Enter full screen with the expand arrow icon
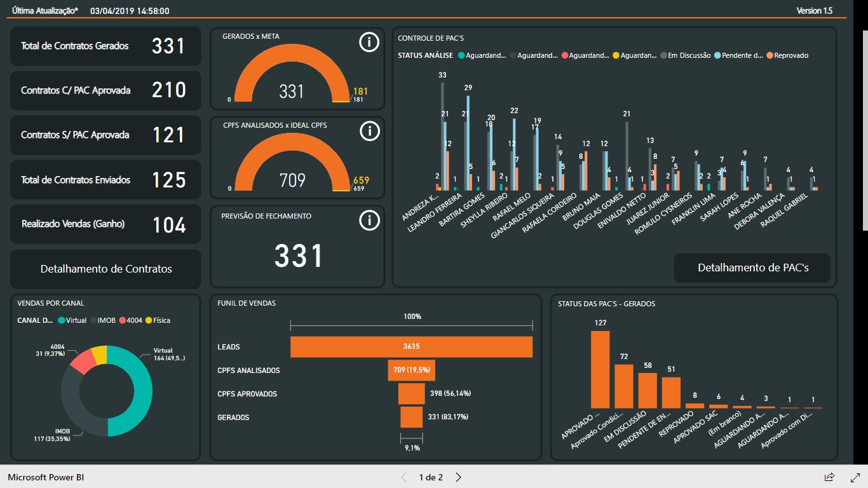Viewport: 868px width, 488px height. [x=856, y=477]
